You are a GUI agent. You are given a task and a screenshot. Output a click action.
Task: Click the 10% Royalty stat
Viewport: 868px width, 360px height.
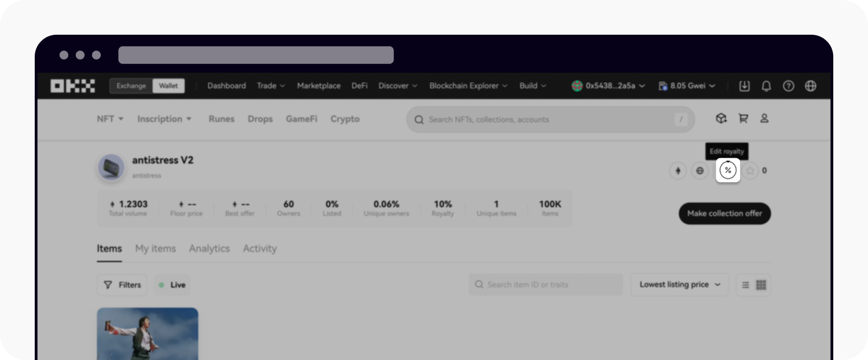coord(443,208)
